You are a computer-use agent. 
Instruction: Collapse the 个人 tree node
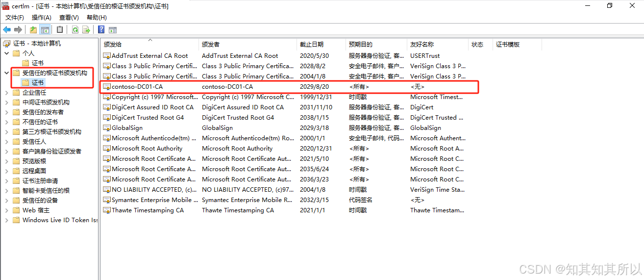tap(6, 53)
